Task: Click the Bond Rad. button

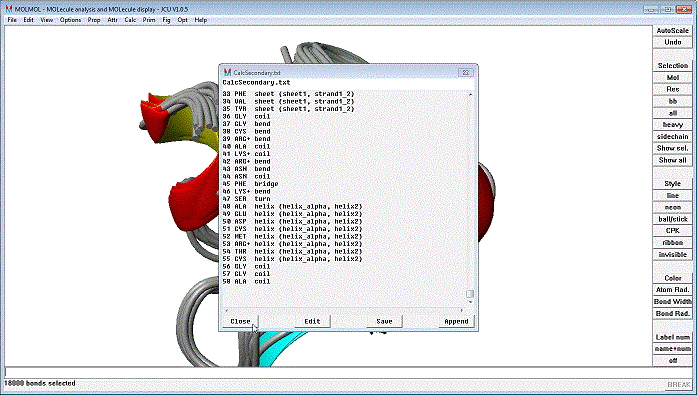Action: [673, 313]
